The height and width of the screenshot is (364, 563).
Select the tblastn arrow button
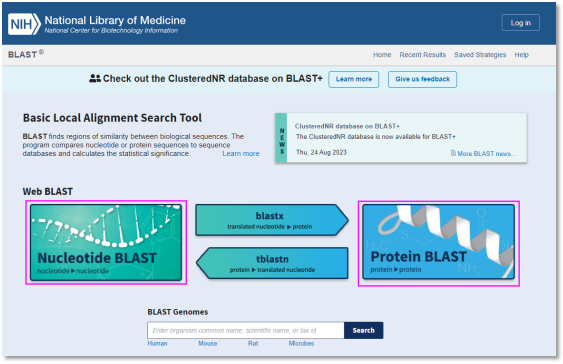click(x=272, y=263)
